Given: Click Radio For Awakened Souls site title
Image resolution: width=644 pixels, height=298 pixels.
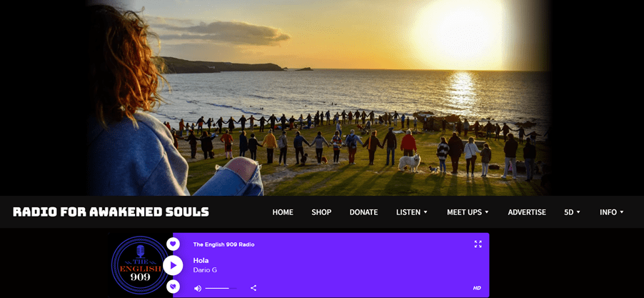Looking at the screenshot, I should (x=111, y=212).
